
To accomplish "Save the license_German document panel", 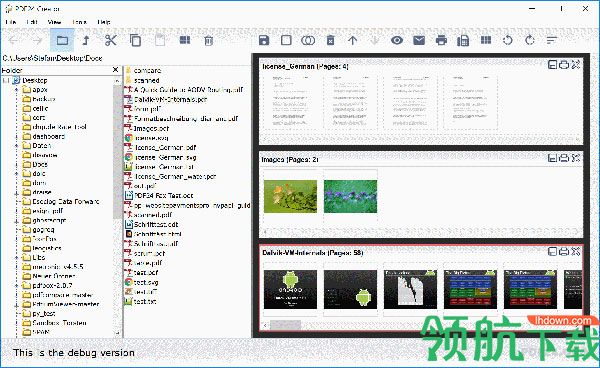I will tap(552, 65).
